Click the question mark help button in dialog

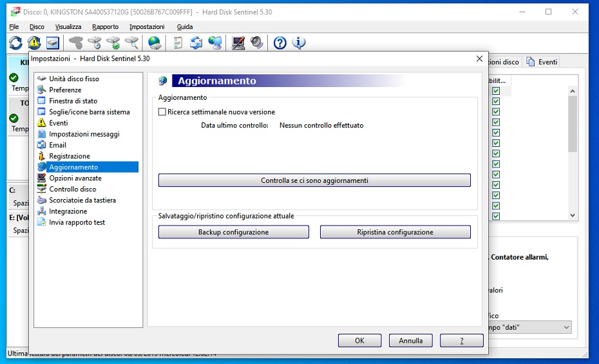point(461,340)
